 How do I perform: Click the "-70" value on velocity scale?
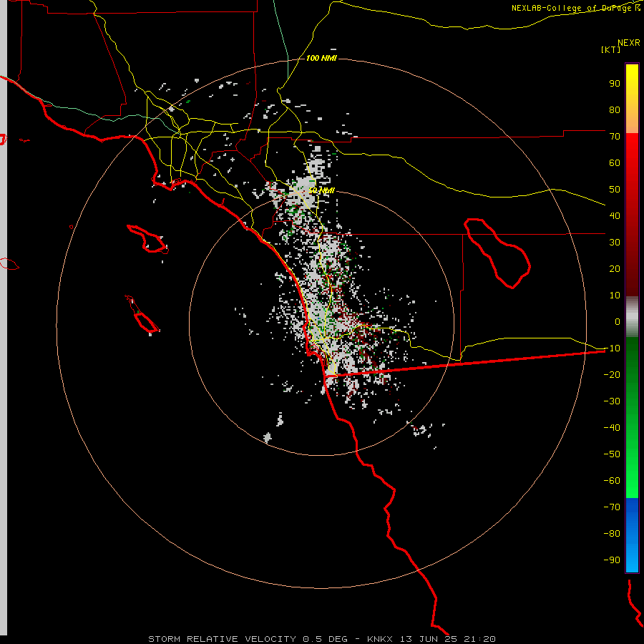612,507
